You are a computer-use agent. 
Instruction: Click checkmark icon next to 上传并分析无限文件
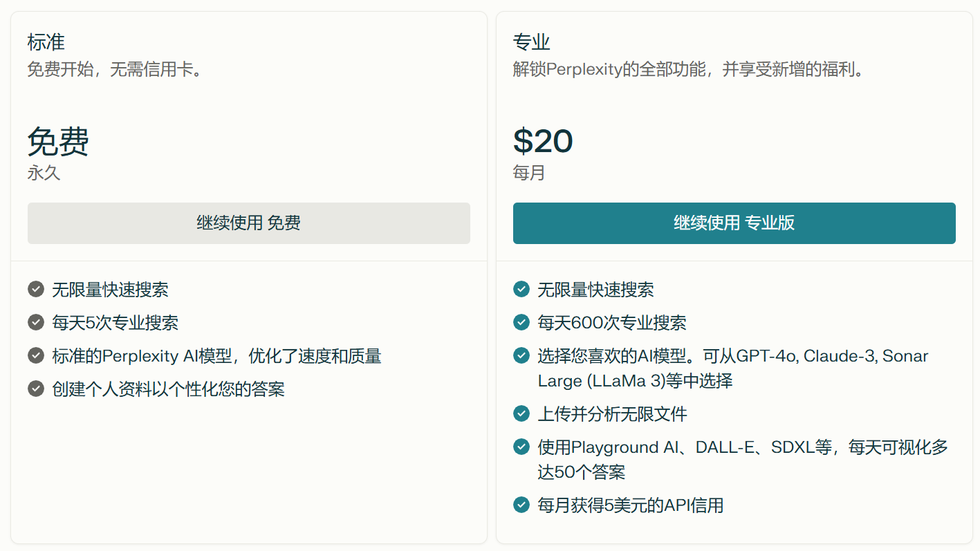[521, 413]
